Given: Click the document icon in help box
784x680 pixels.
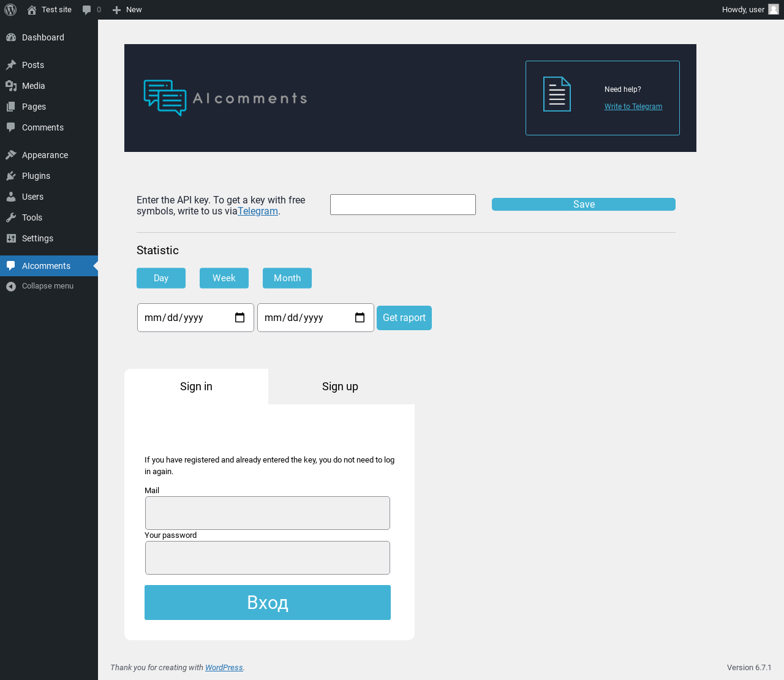Looking at the screenshot, I should (557, 94).
